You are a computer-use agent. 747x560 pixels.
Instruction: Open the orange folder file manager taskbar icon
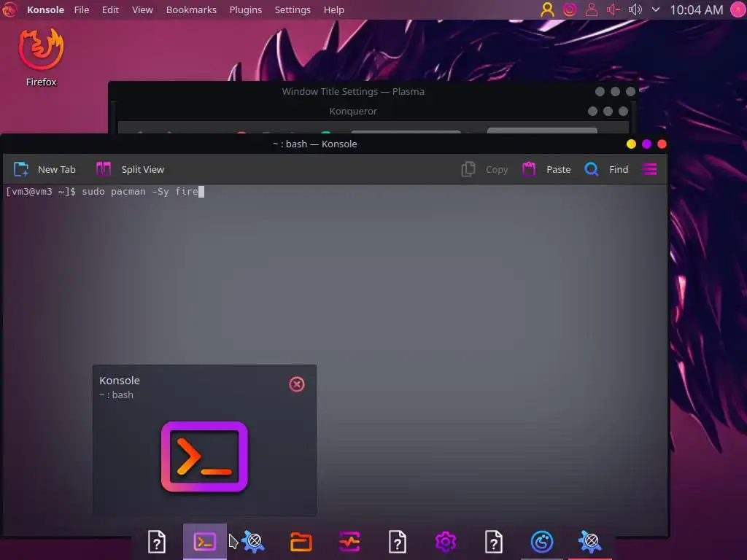point(301,542)
